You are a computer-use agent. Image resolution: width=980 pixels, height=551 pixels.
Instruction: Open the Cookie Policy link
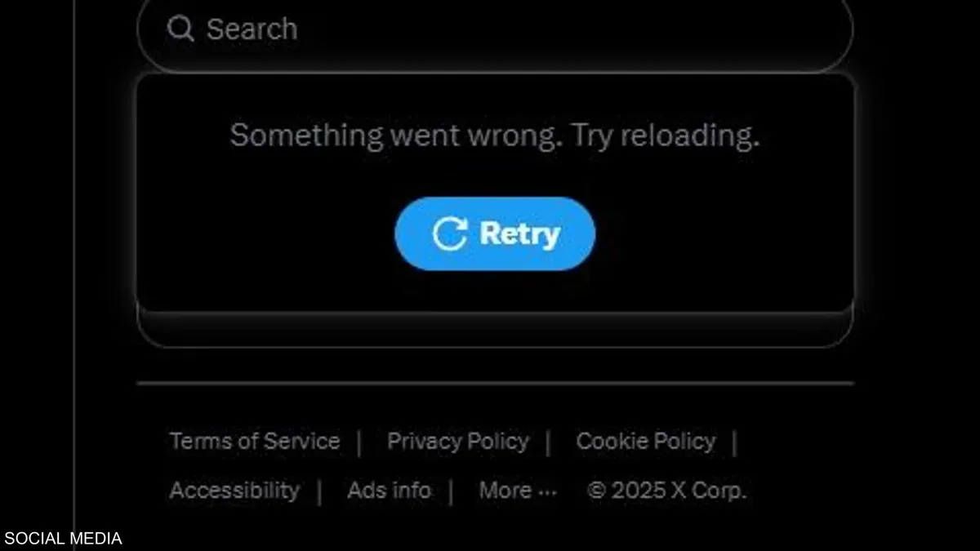click(646, 442)
